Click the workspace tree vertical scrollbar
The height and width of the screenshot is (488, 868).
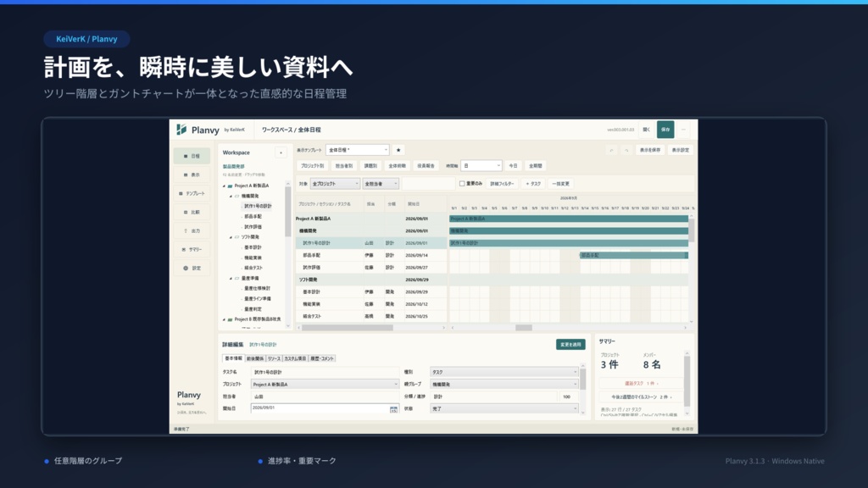point(288,212)
